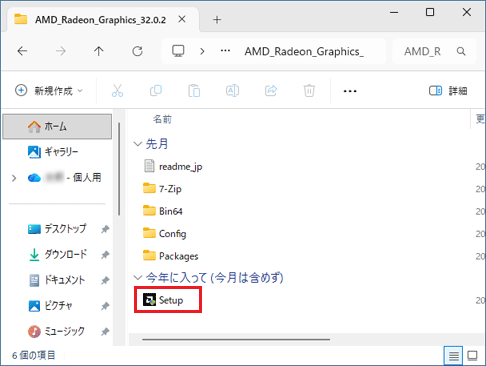Viewport: 486px width, 366px height.
Task: Click pin icon beside ダウンロード
Action: pyautogui.click(x=105, y=255)
